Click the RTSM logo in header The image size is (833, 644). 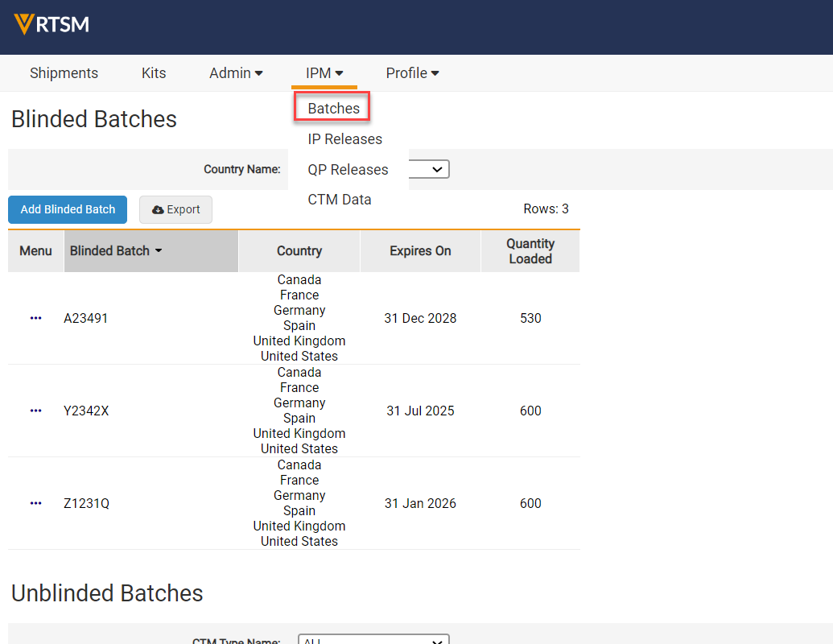click(x=52, y=24)
